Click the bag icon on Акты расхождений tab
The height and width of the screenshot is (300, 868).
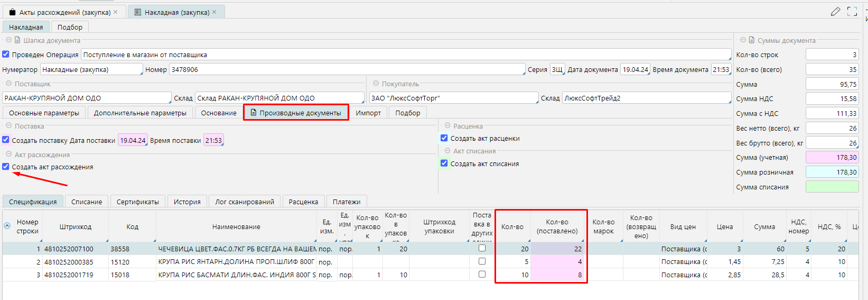coord(13,12)
